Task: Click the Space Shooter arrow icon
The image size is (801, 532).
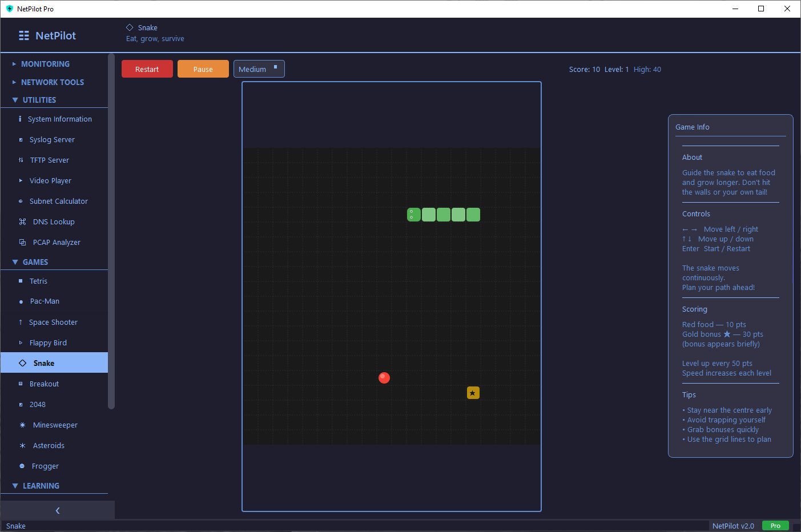Action: (21, 323)
